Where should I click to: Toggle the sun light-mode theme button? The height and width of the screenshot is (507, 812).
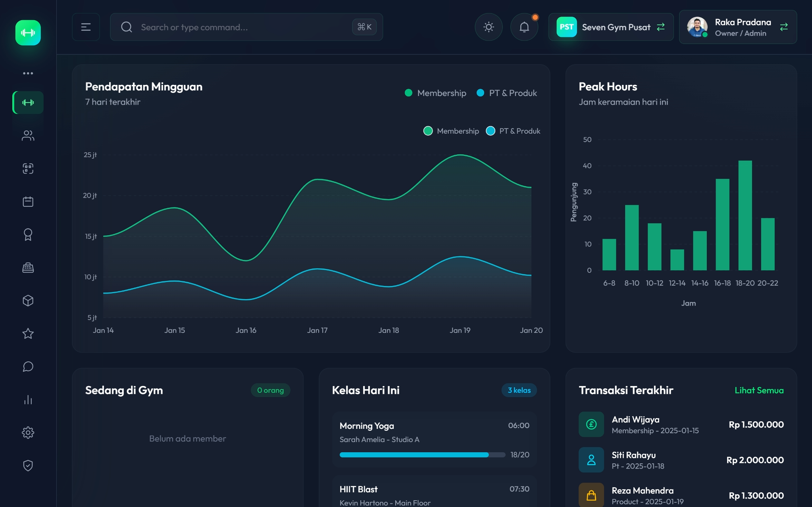pyautogui.click(x=489, y=27)
